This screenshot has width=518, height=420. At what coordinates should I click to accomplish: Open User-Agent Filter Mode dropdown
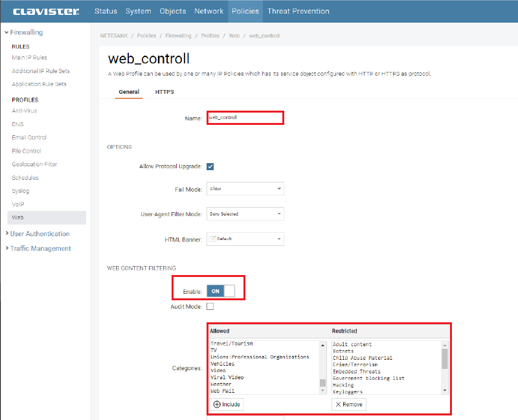(245, 214)
